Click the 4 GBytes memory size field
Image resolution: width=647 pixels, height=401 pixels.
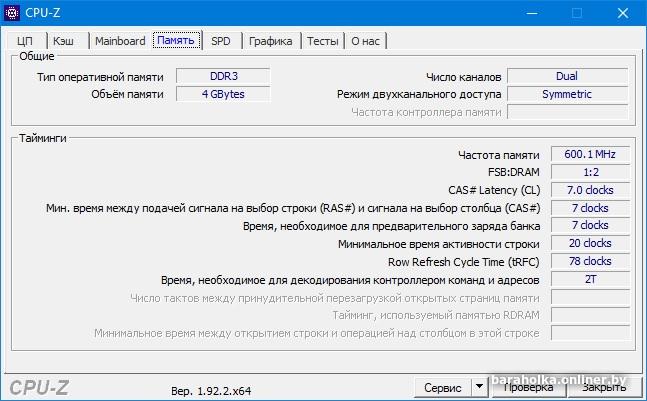click(223, 94)
